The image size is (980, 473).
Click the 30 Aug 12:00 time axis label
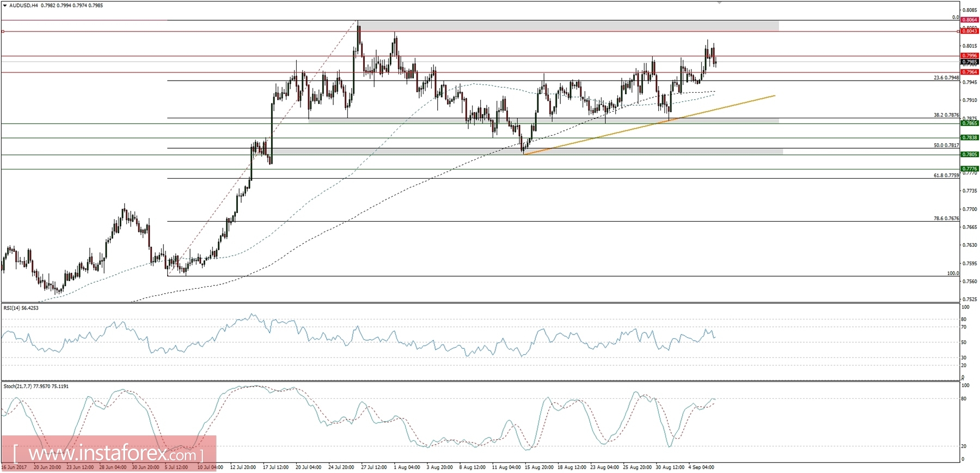pyautogui.click(x=669, y=467)
